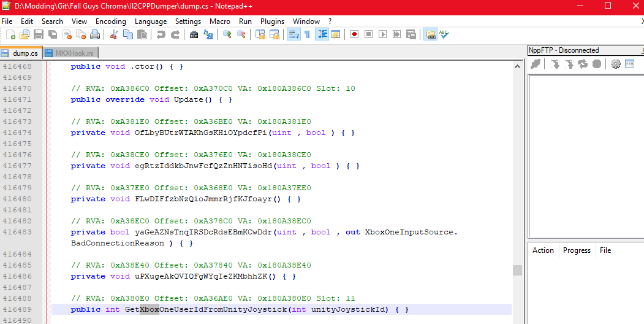644x324 pixels.
Task: Zoom out using magnifier minus icon
Action: (241, 35)
